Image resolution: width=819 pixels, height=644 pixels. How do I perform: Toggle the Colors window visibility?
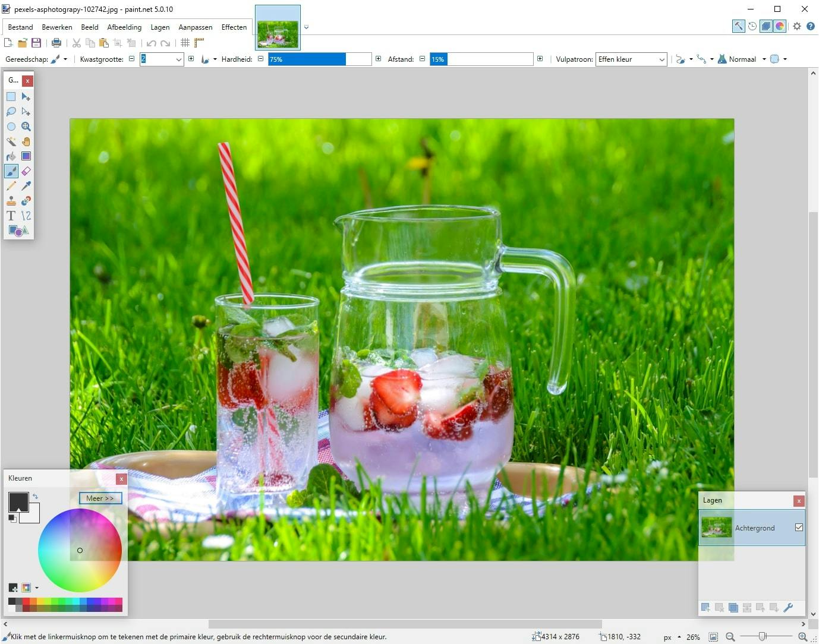780,26
